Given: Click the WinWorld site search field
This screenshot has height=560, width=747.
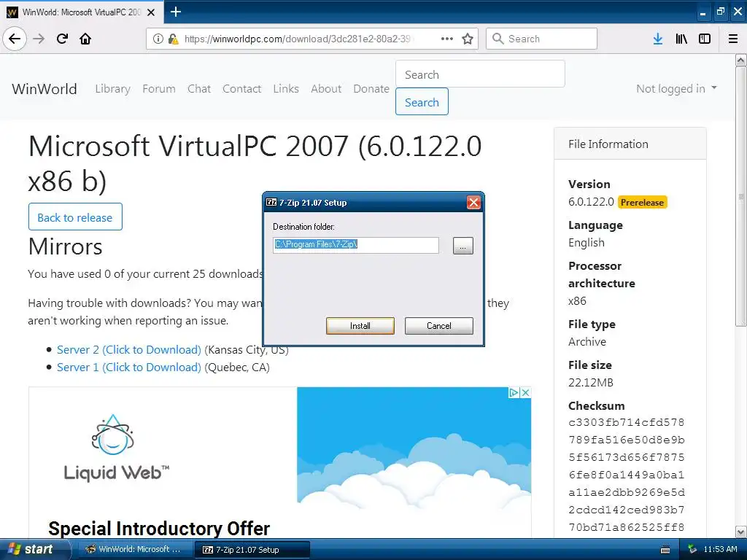Looking at the screenshot, I should (480, 74).
